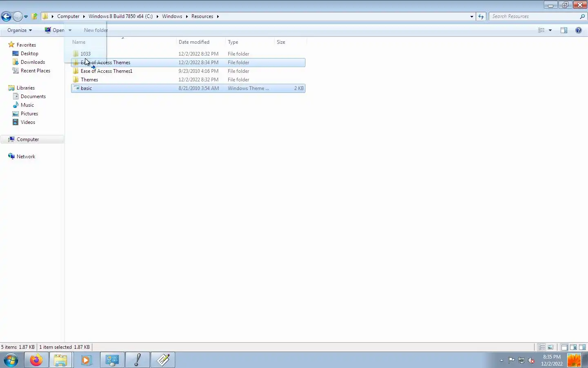
Task: Expand the arrow after the Windows breadcrumb
Action: click(x=187, y=16)
